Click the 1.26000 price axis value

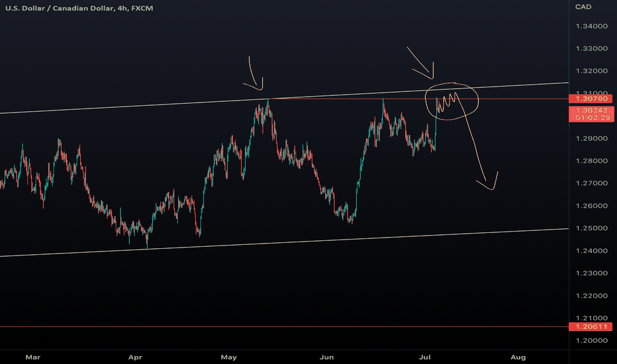[x=591, y=206]
